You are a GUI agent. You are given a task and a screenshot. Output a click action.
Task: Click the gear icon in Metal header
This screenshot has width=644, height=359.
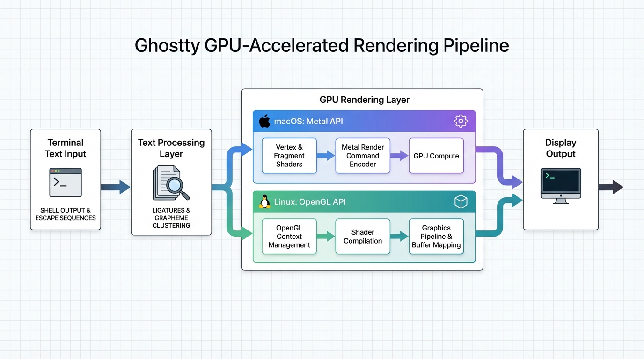click(461, 122)
